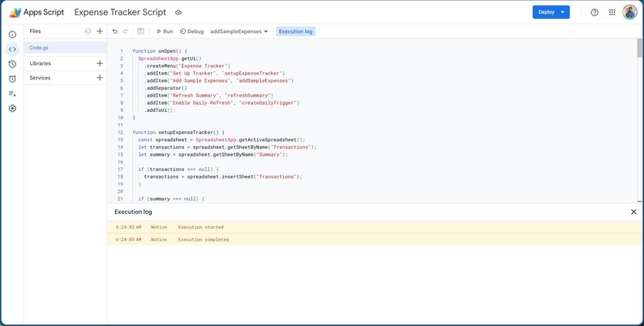The width and height of the screenshot is (644, 326).
Task: Click the Files section header
Action: click(x=35, y=31)
